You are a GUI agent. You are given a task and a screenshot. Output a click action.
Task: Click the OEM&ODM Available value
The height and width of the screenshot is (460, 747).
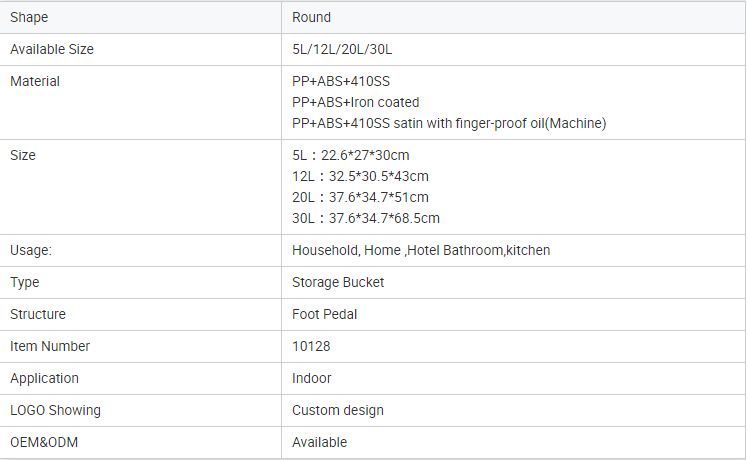pyautogui.click(x=319, y=442)
